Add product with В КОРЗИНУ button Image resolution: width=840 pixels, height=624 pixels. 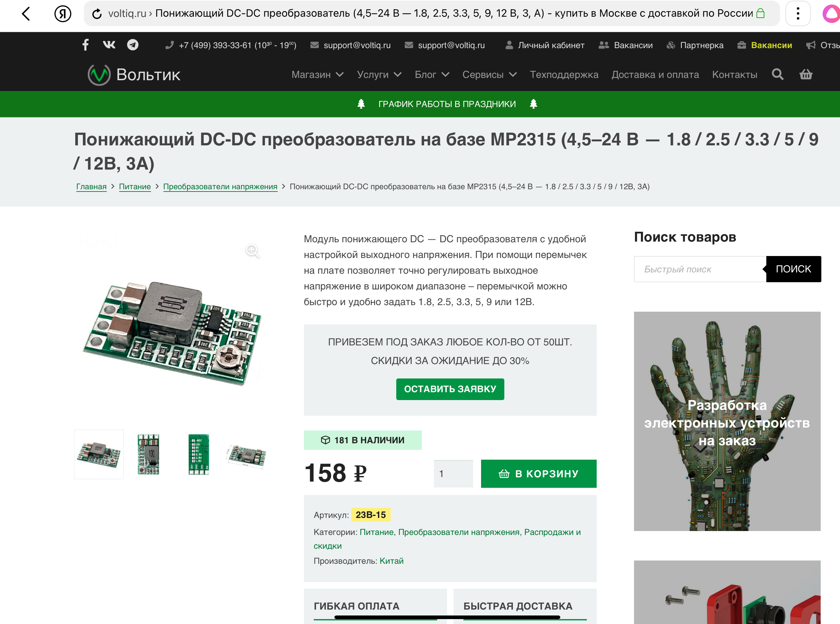click(538, 474)
